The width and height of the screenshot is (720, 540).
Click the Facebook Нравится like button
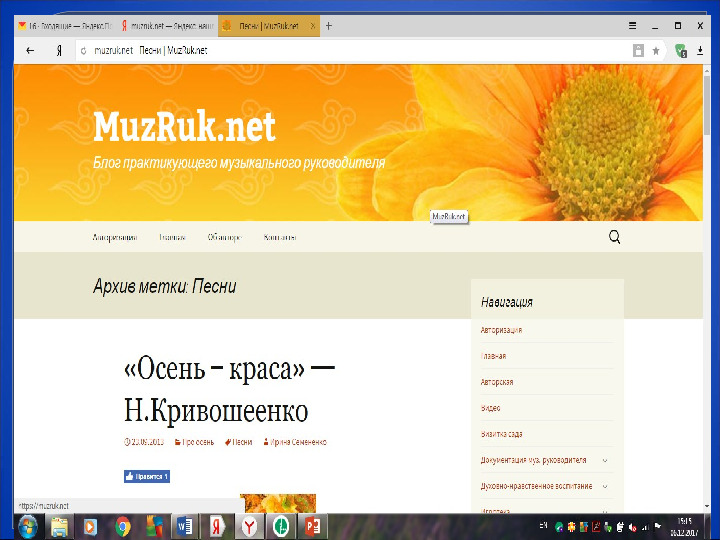click(x=147, y=476)
